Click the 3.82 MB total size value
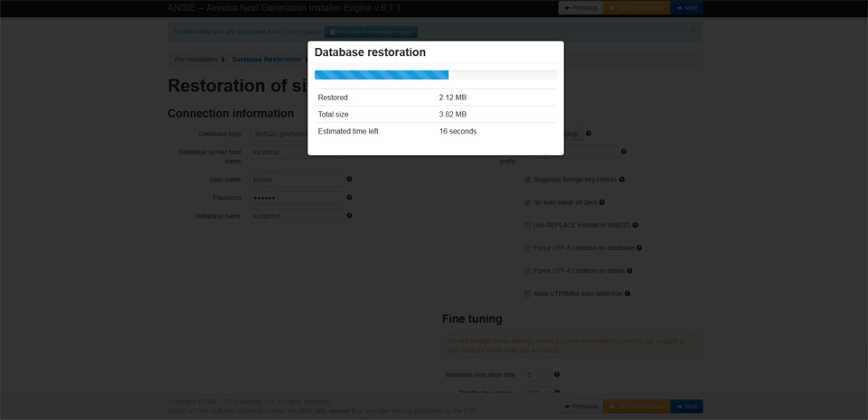This screenshot has height=420, width=868. 453,115
